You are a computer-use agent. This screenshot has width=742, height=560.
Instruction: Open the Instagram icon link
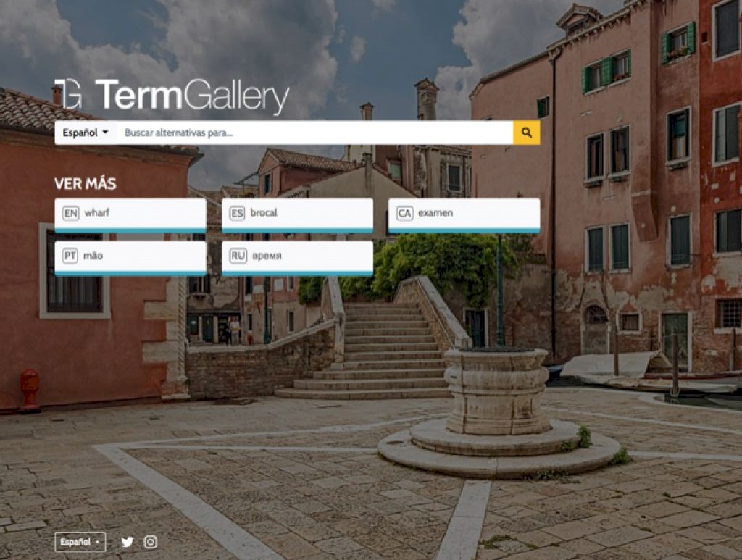coord(151,542)
